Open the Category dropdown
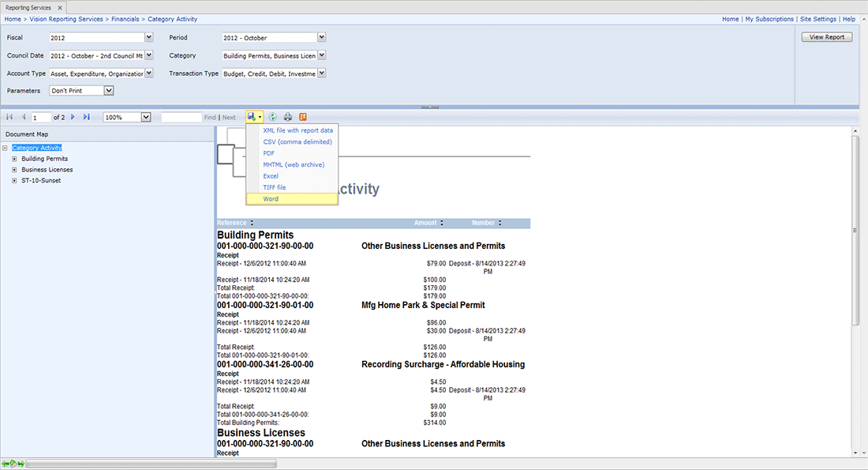Image resolution: width=868 pixels, height=470 pixels. tap(322, 55)
